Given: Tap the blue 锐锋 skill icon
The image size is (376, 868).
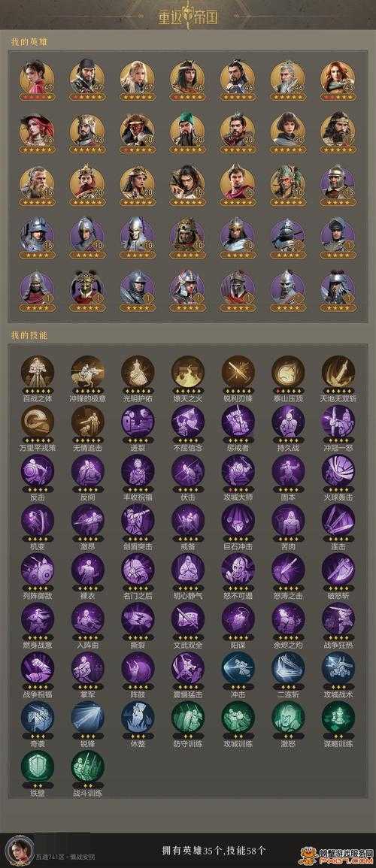Looking at the screenshot, I should pyautogui.click(x=87, y=717).
